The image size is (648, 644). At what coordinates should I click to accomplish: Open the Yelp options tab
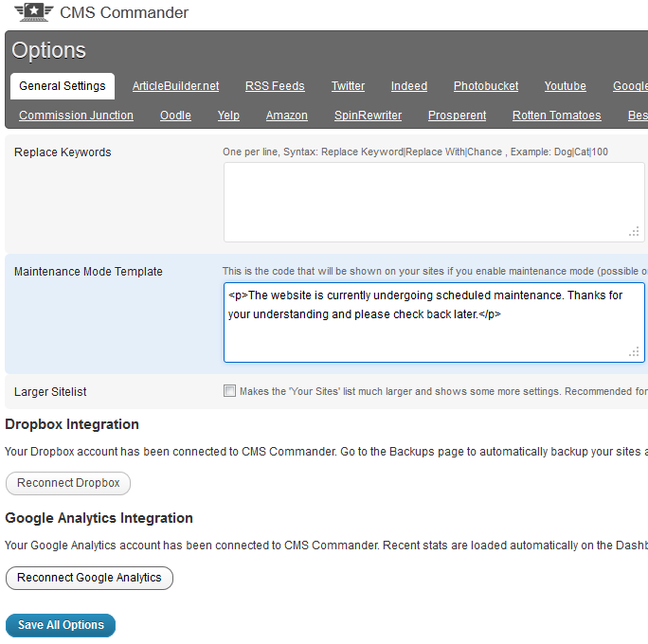[x=228, y=116]
